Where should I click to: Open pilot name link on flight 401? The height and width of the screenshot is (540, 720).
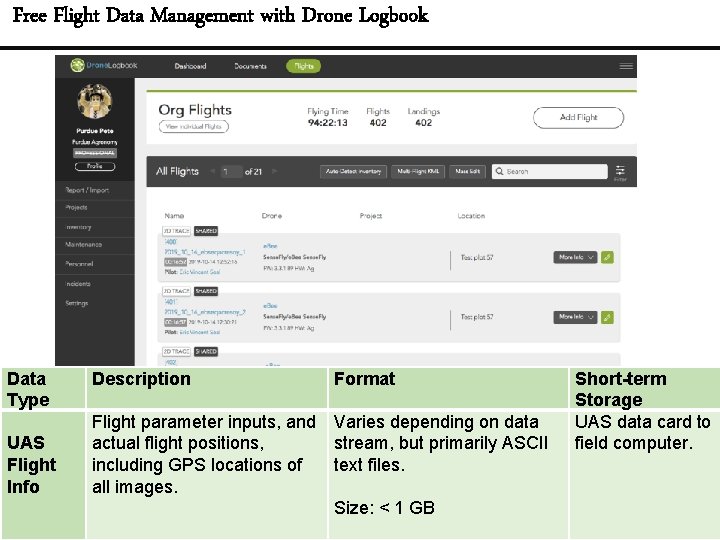(200, 332)
